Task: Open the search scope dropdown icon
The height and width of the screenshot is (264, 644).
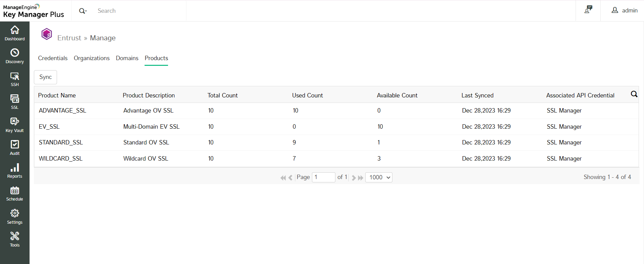Action: 83,11
